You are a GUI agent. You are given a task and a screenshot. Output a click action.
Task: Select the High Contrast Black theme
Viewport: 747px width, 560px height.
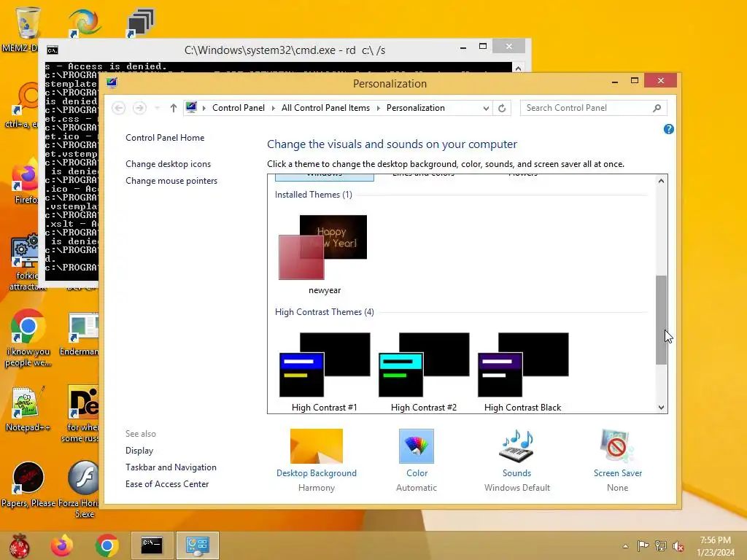pos(522,372)
